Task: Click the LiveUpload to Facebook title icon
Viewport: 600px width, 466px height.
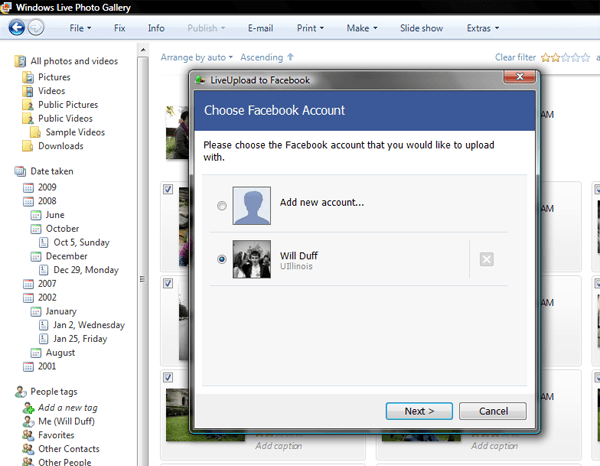Action: (200, 80)
